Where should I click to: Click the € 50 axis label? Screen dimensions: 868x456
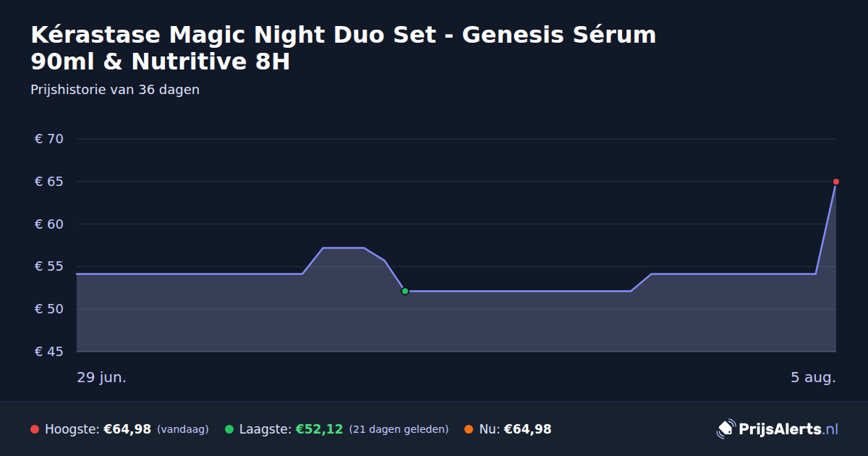(x=49, y=309)
